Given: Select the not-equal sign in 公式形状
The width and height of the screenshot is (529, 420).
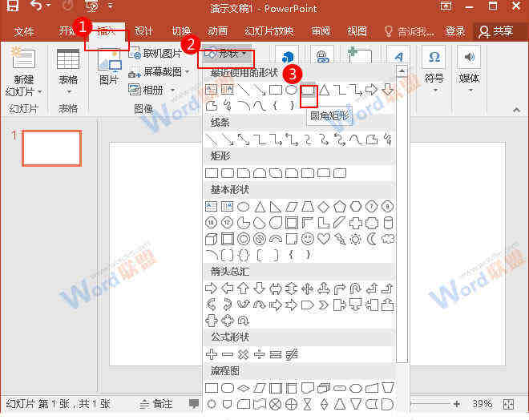Looking at the screenshot, I should pos(292,354).
